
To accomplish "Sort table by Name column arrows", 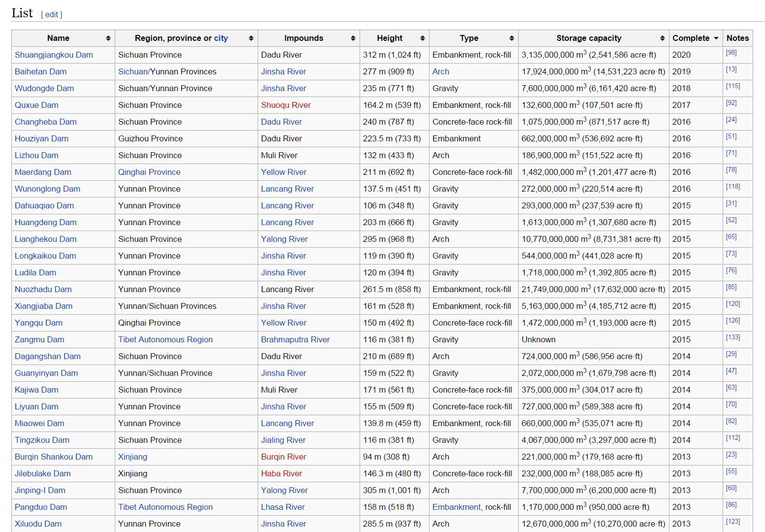I will pos(108,38).
